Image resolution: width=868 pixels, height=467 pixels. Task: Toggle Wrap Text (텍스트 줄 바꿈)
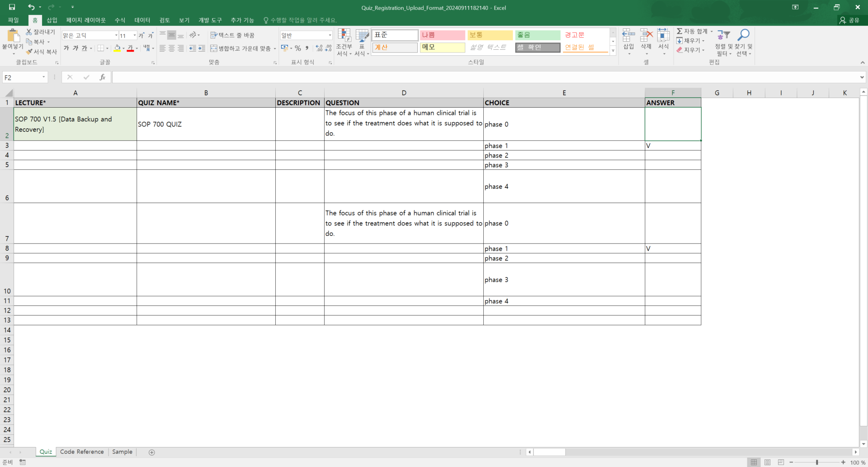tap(232, 35)
